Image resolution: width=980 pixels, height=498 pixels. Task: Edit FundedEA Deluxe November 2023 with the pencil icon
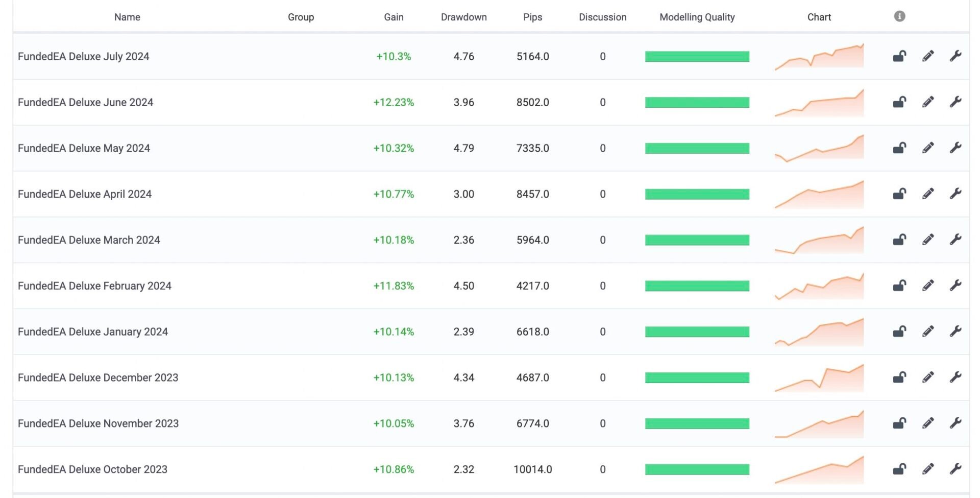[928, 423]
